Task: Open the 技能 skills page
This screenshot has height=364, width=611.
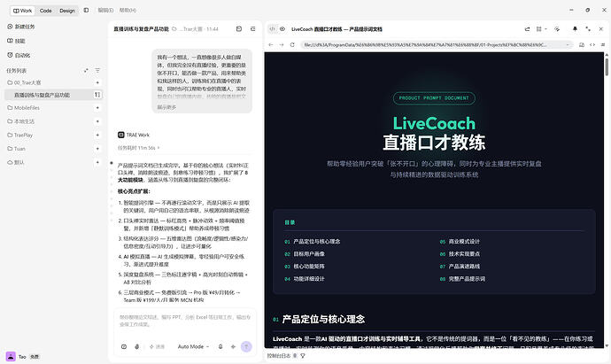Action: coord(16,41)
